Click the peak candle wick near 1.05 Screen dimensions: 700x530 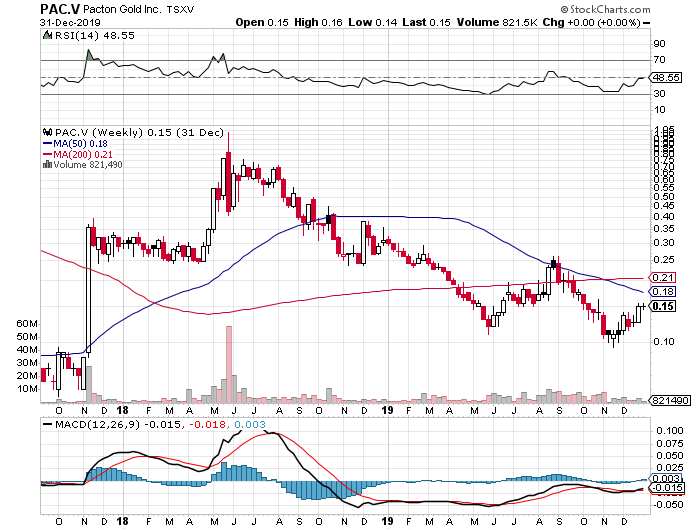(x=229, y=142)
